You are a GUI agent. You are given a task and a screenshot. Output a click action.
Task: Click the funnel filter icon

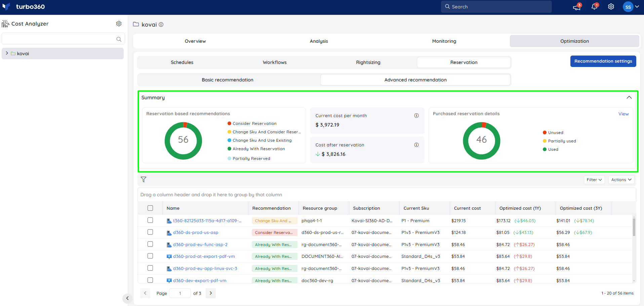(x=144, y=179)
